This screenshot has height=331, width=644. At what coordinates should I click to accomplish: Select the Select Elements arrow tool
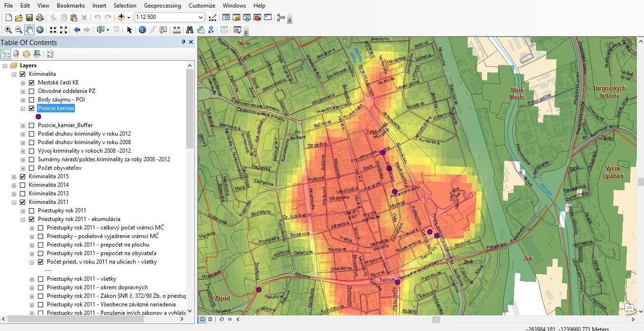[129, 30]
